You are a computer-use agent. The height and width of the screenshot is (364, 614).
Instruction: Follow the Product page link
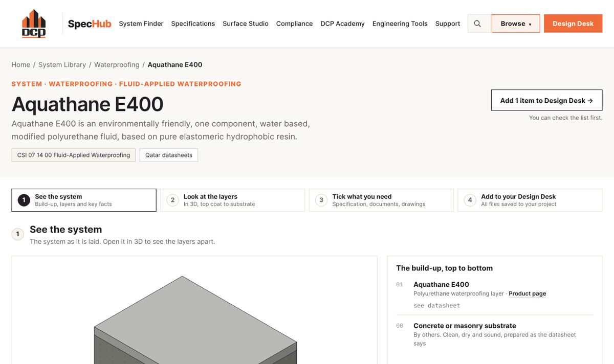click(x=528, y=294)
